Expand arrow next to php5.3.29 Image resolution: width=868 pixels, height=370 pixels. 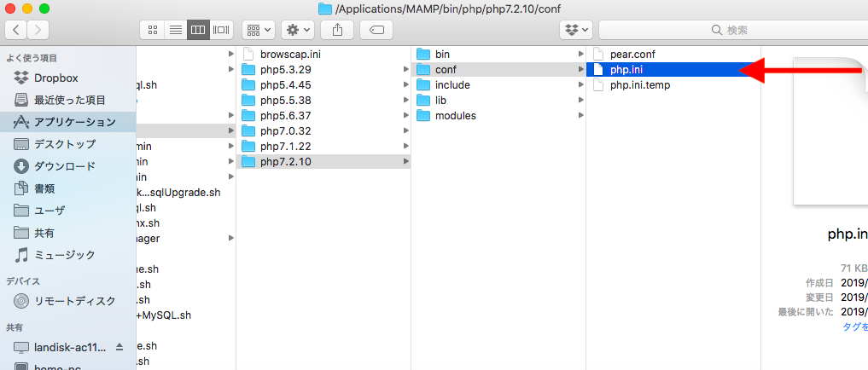click(x=406, y=70)
